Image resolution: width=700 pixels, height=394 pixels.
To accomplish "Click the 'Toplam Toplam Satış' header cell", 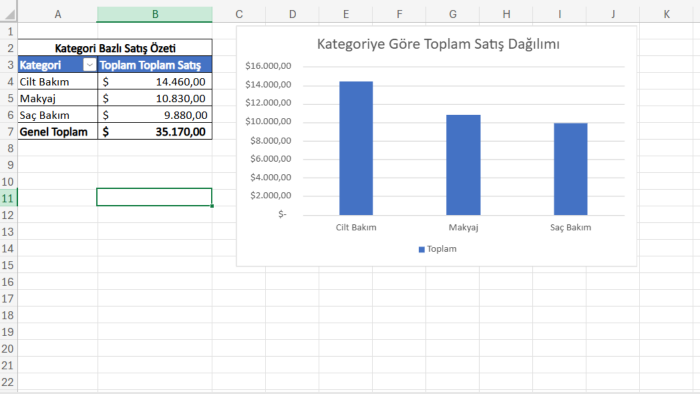I will pyautogui.click(x=154, y=65).
